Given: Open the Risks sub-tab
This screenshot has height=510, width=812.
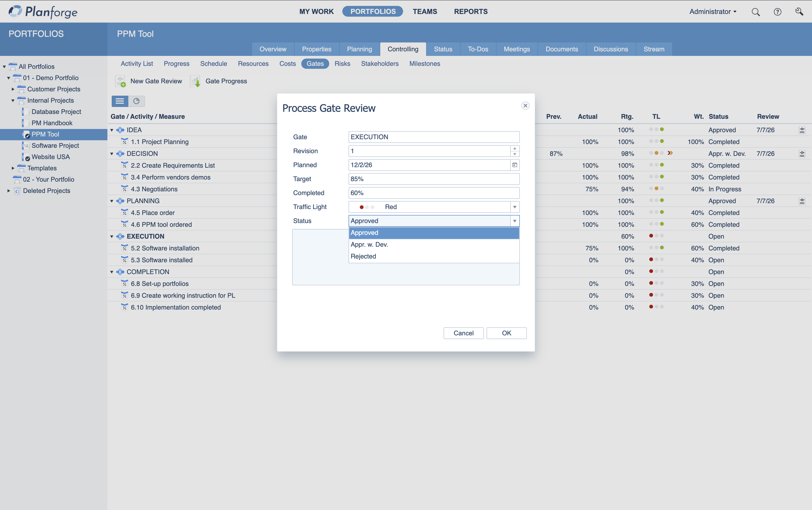Looking at the screenshot, I should click(x=342, y=64).
